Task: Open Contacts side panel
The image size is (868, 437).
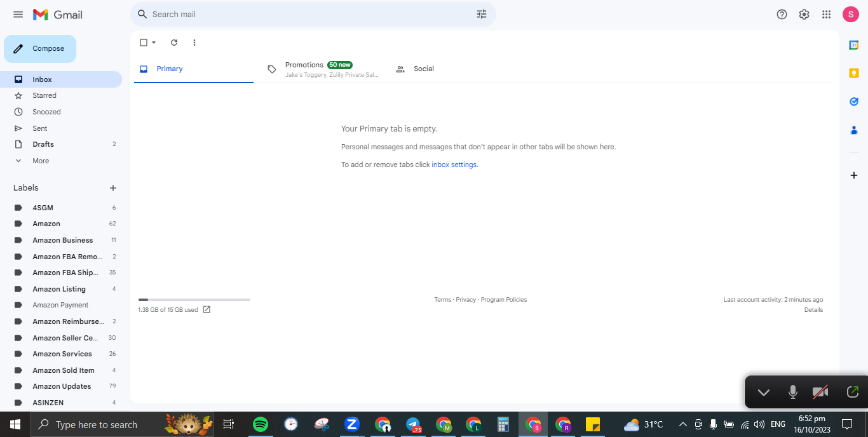Action: [x=854, y=130]
